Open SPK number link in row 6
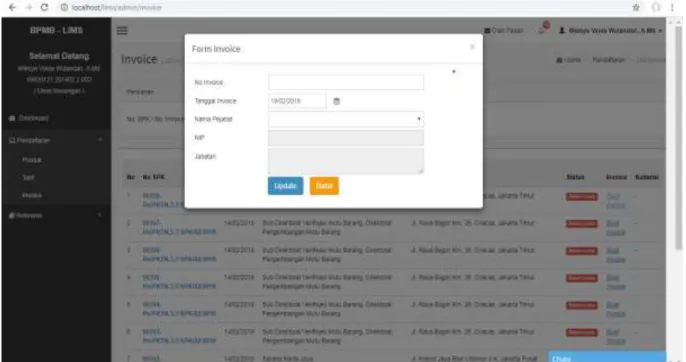The height and width of the screenshot is (362, 686). (x=179, y=336)
